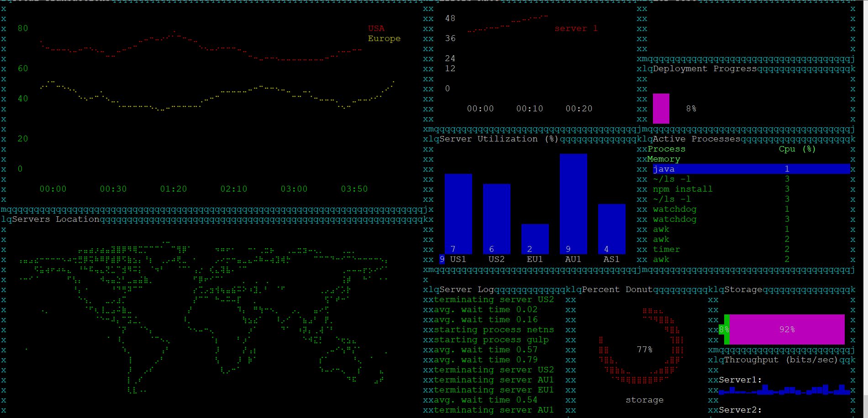Click the green 8% storage segment
The width and height of the screenshot is (868, 418).
pyautogui.click(x=724, y=329)
